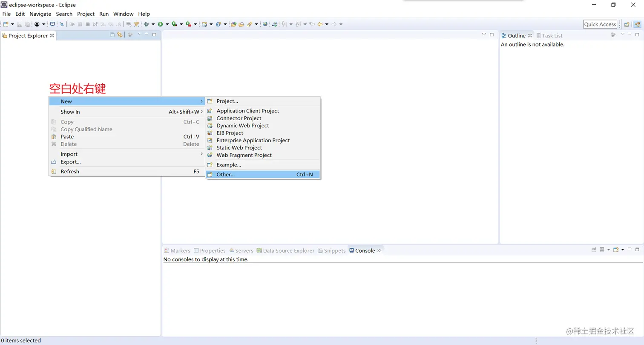Image resolution: width=644 pixels, height=345 pixels.
Task: Click Paste in the context menu
Action: (x=127, y=137)
